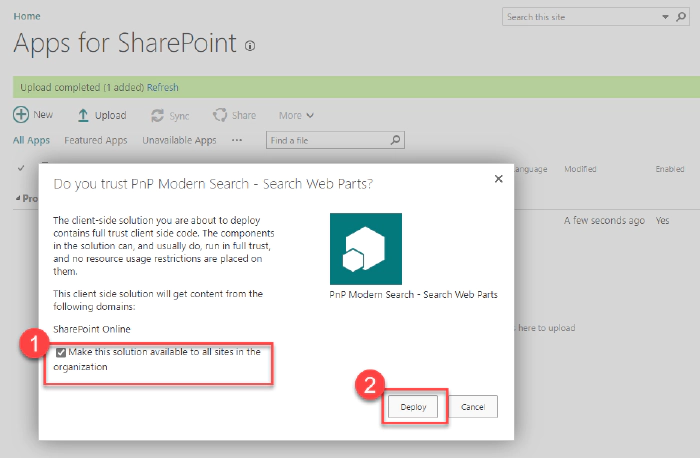This screenshot has width=700, height=458.
Task: Click the New plus icon
Action: pyautogui.click(x=21, y=115)
